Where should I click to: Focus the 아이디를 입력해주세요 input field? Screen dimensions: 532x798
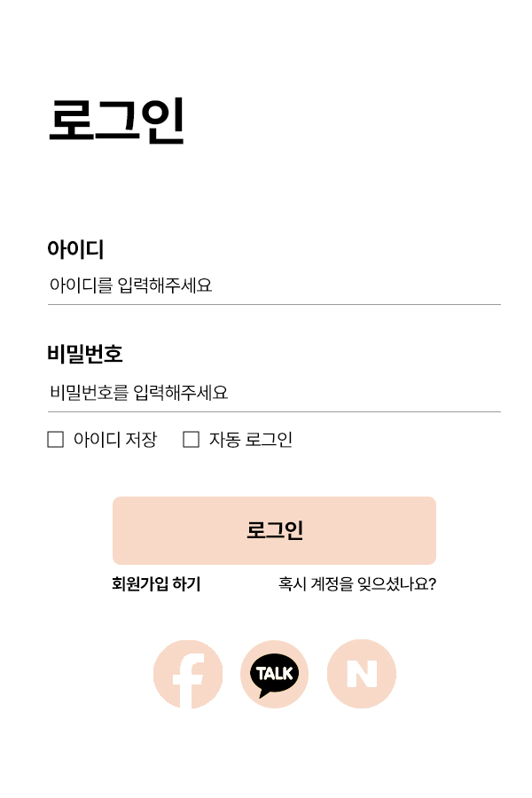pos(274,285)
